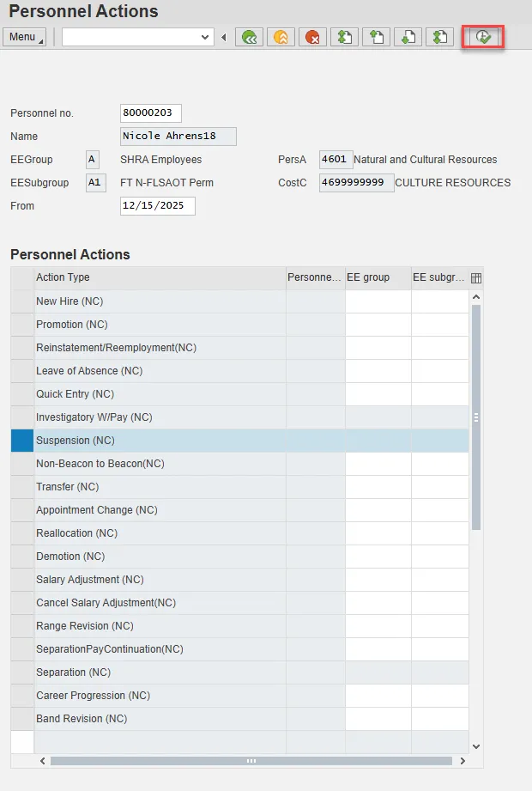Click the Action Type column header
The width and height of the screenshot is (532, 791).
(159, 277)
